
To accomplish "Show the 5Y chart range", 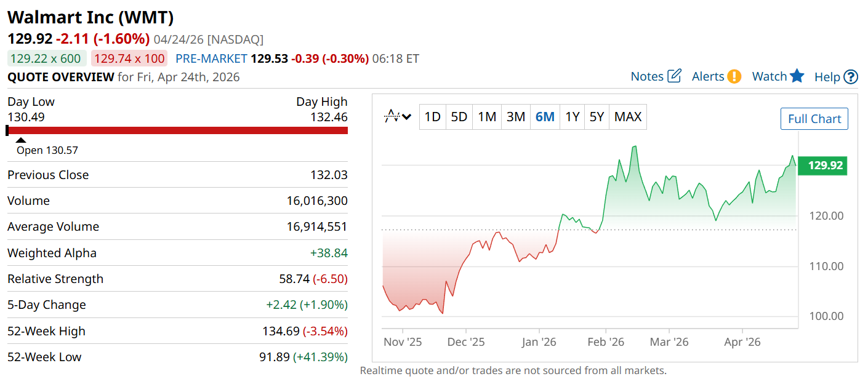I will [597, 117].
